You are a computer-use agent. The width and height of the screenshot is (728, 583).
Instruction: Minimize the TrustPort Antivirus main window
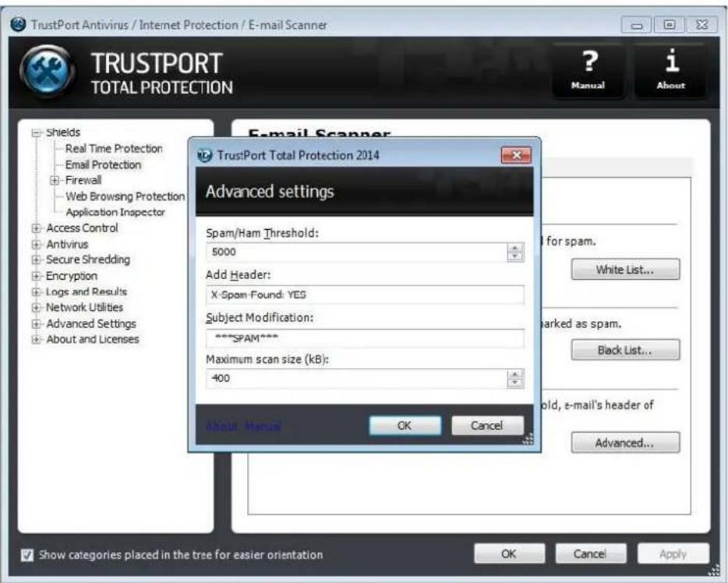coord(637,25)
